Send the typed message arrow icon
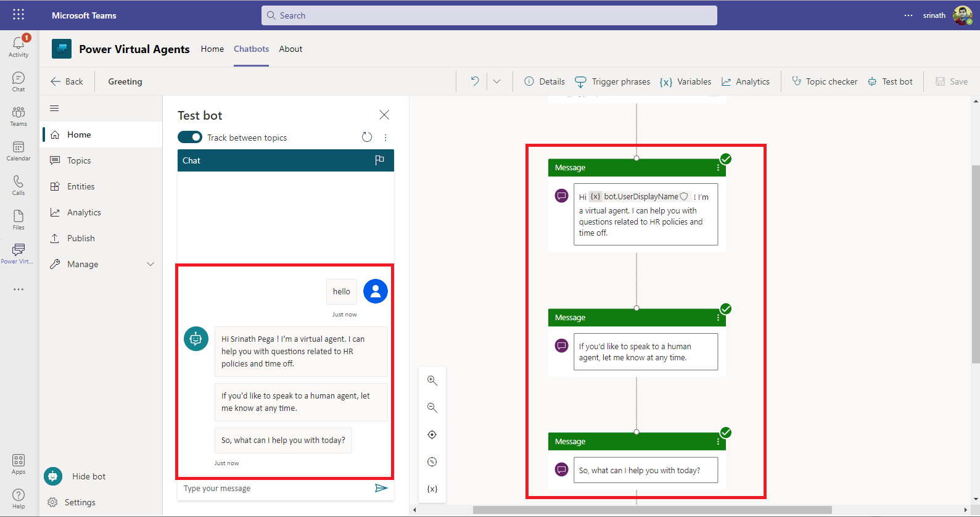This screenshot has width=980, height=517. [381, 489]
